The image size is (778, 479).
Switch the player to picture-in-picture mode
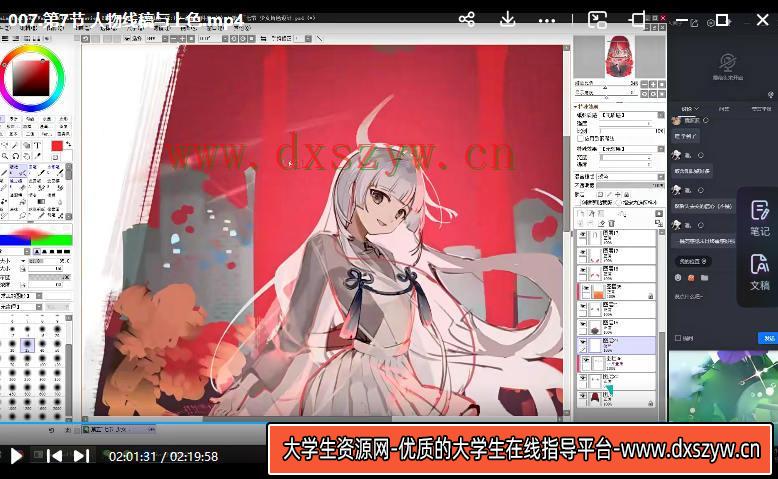click(x=597, y=20)
